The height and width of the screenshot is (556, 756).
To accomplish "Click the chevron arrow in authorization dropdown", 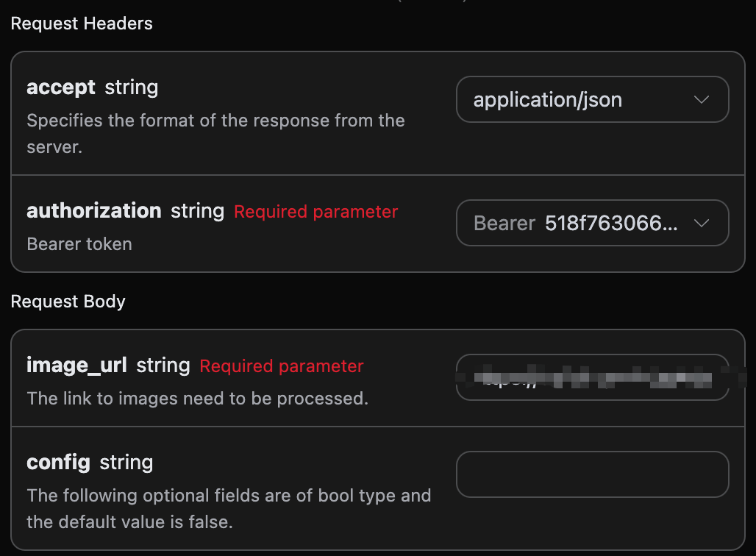I will pos(702,224).
